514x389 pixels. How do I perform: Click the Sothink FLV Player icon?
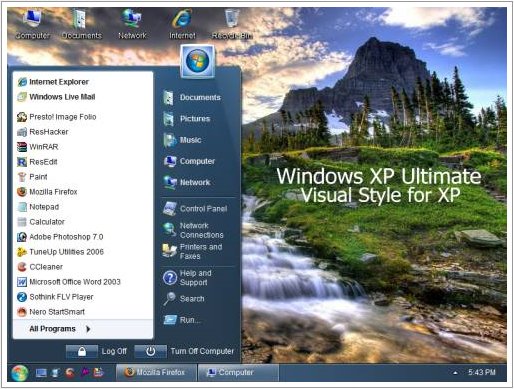tap(22, 297)
